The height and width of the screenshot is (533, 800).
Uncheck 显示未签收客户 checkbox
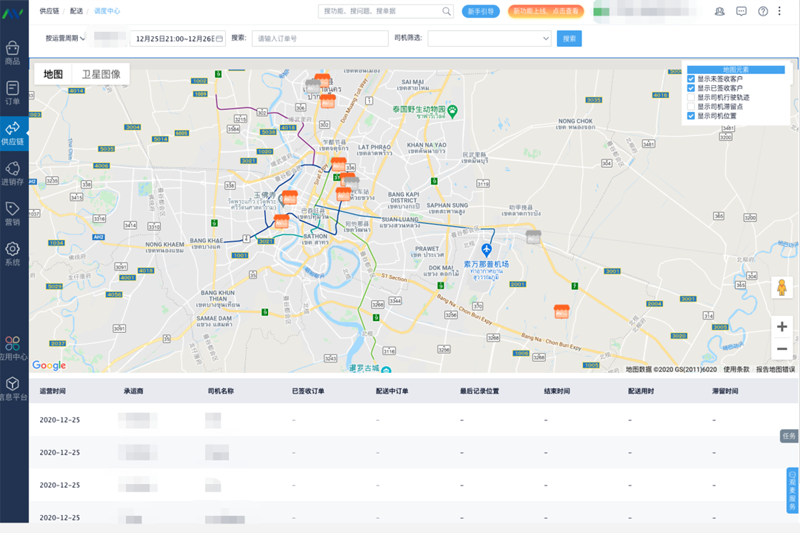tap(691, 79)
